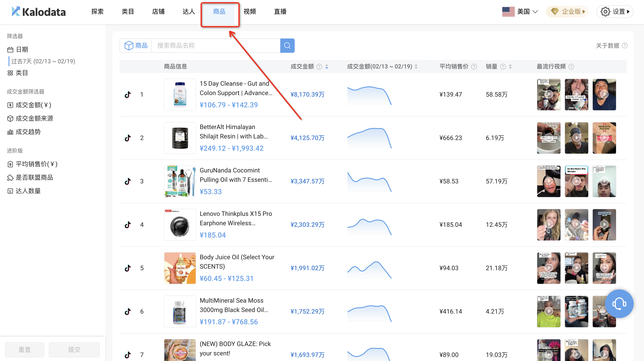This screenshot has height=361, width=644.
Task: Click TikTok icon on BetterAlt Shilajit row
Action: click(128, 138)
